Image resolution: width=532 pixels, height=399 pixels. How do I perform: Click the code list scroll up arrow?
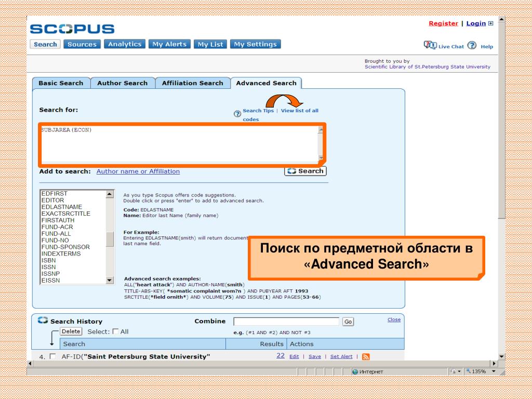[110, 194]
